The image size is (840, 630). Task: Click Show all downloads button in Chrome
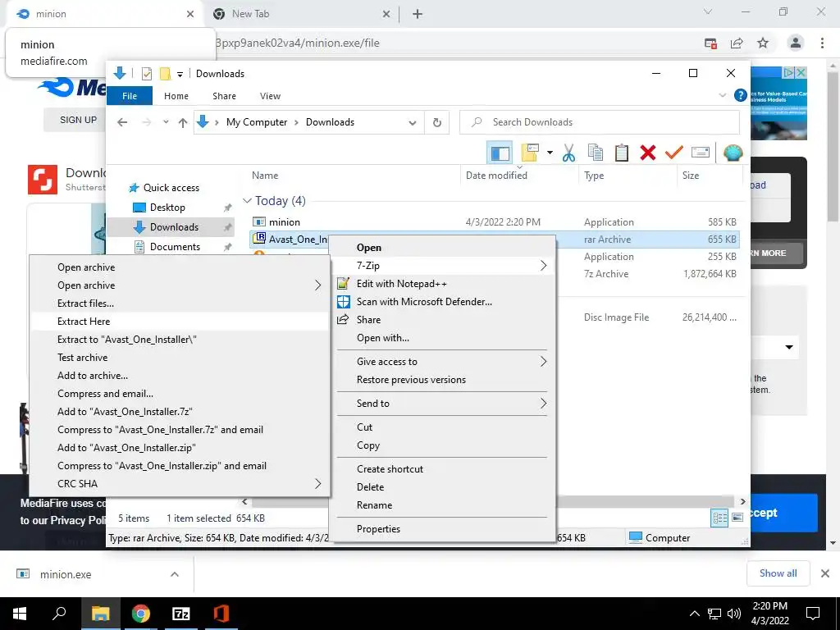click(778, 573)
